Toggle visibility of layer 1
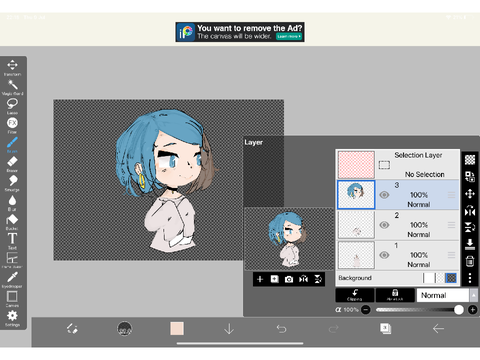Viewport: 480px width, 360px height. tap(384, 255)
